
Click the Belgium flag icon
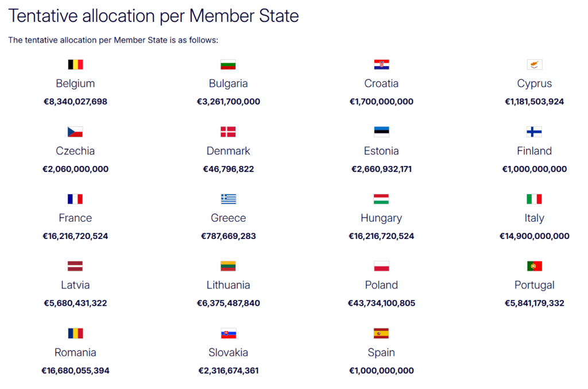[x=75, y=64]
